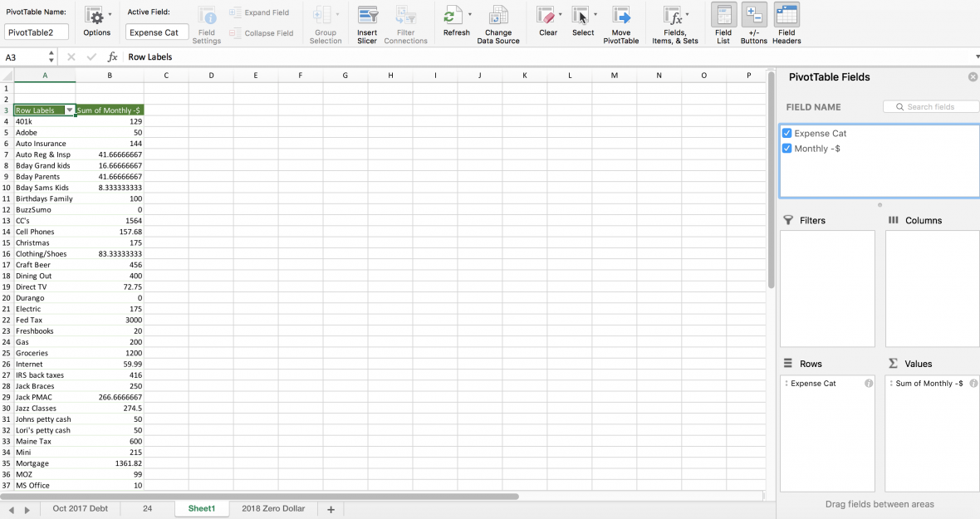The width and height of the screenshot is (980, 519).
Task: Click the Collapse Field icon
Action: coord(235,33)
